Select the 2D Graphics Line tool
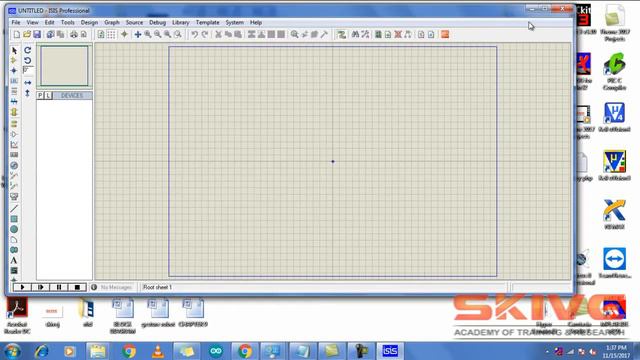Viewport: 640px width, 360px height. point(14,209)
